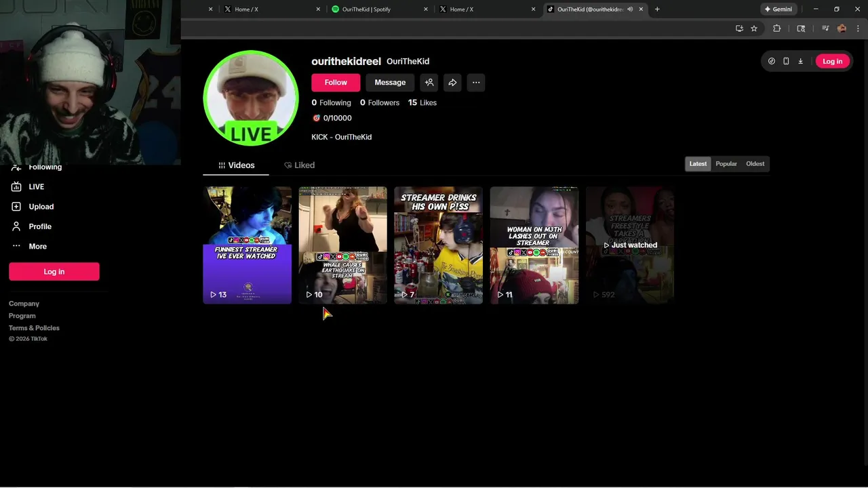Open the Just watched freestyle video
This screenshot has height=488, width=868.
point(630,245)
